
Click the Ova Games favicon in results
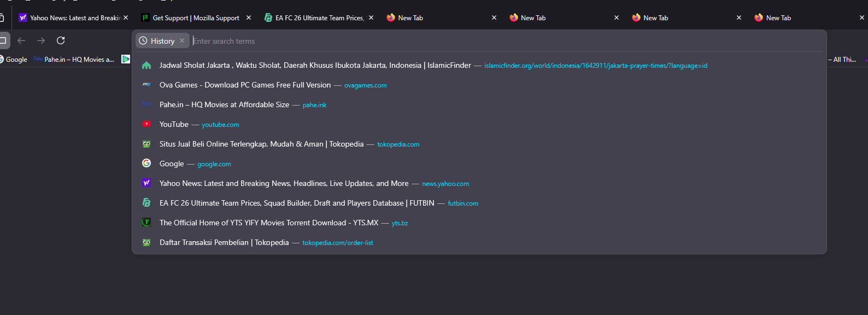click(x=146, y=85)
